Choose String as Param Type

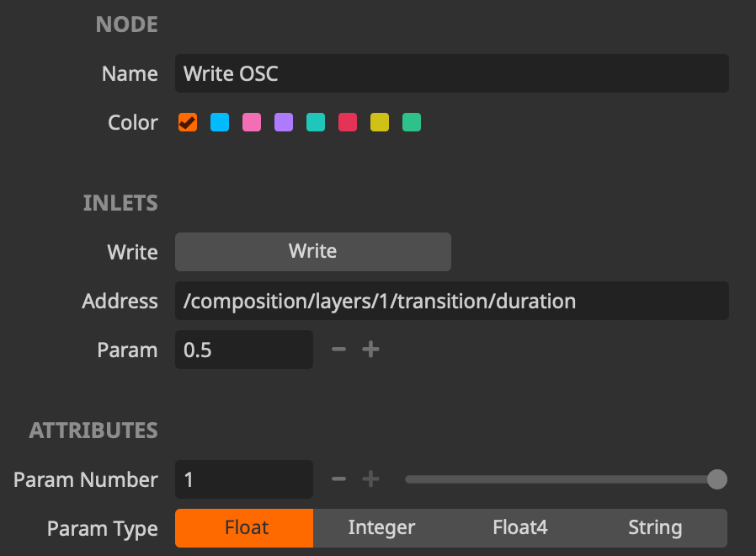pos(655,528)
